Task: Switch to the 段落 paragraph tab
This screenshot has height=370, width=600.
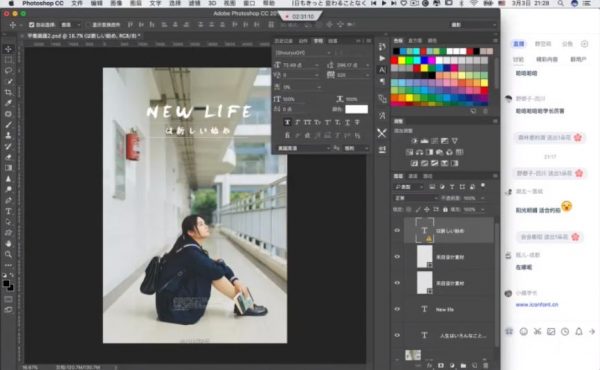Action: pos(333,41)
